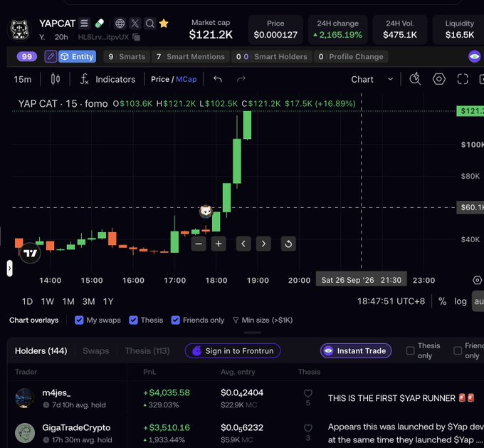Screen dimensions: 484x448
Task: Redo the chart action
Action: (241, 79)
